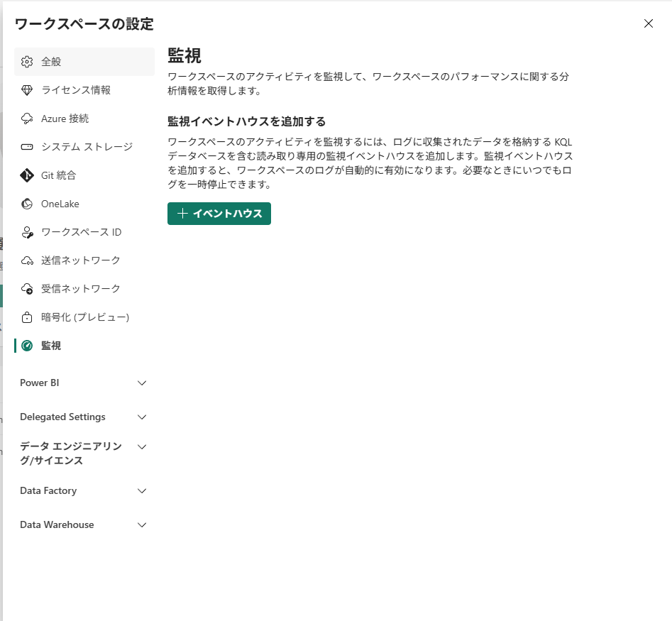The height and width of the screenshot is (621, 672).
Task: Add a monitoring イベントハウス
Action: pyautogui.click(x=219, y=214)
